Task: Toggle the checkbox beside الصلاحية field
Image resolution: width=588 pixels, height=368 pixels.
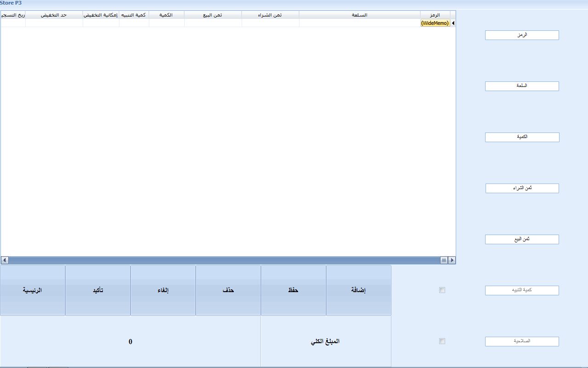Action: tap(442, 341)
